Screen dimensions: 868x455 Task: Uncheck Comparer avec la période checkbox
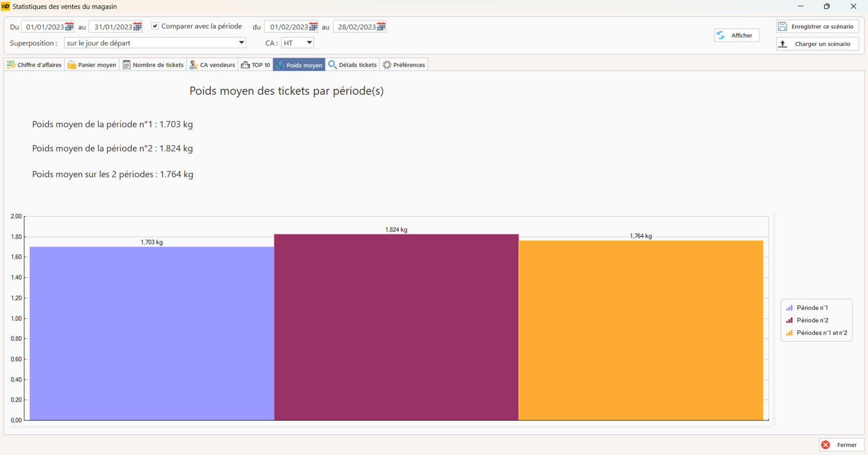tap(155, 26)
